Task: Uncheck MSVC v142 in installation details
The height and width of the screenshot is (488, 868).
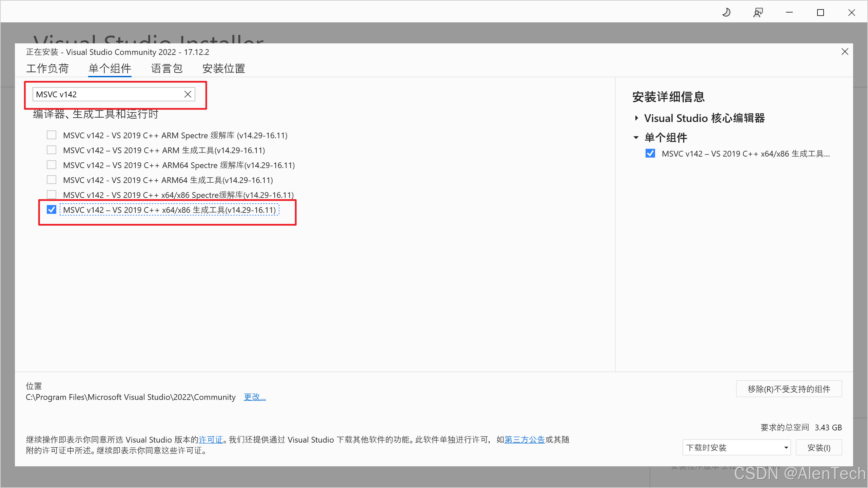Action: pyautogui.click(x=650, y=154)
